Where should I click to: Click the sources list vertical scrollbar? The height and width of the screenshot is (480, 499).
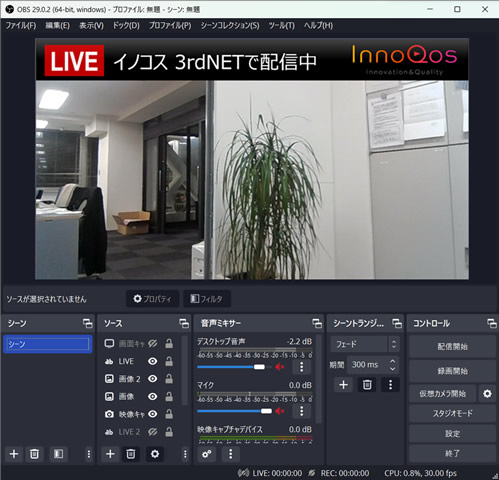(185, 370)
